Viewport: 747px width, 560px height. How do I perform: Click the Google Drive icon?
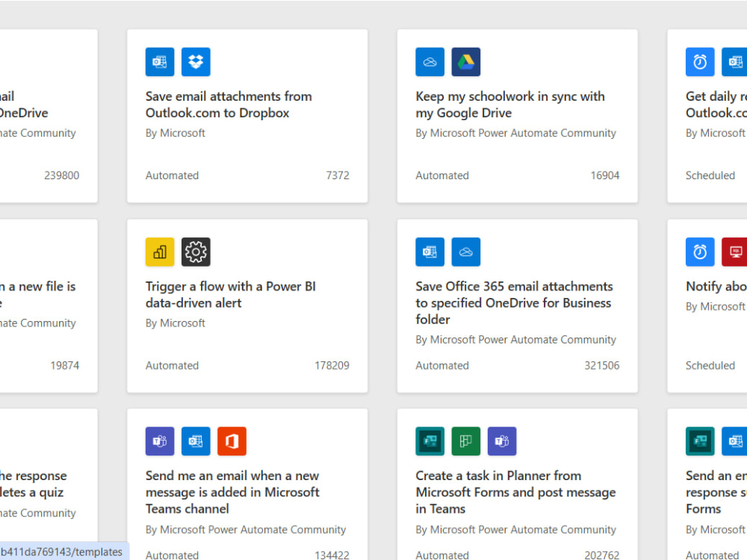pyautogui.click(x=466, y=62)
